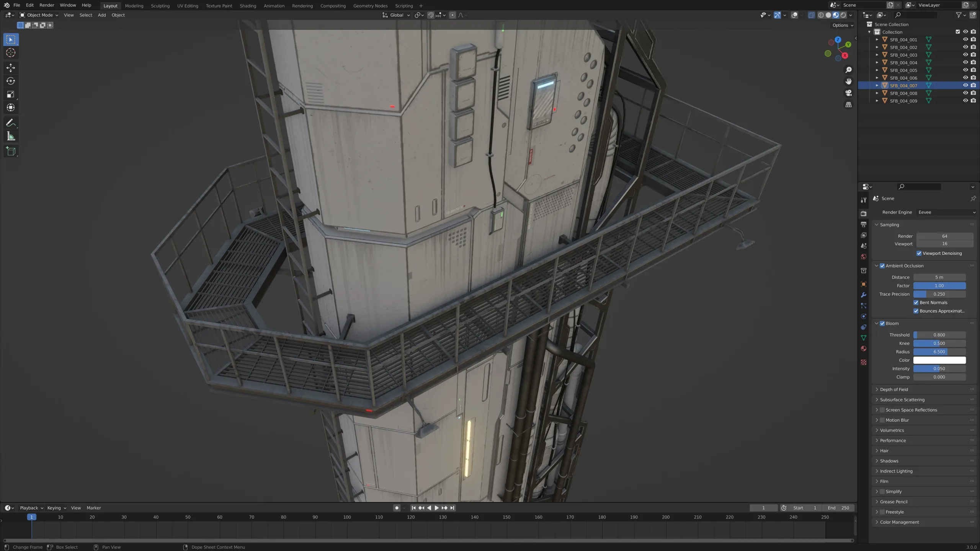
Task: Hide SFB_004_003 using its eye icon
Action: click(965, 55)
